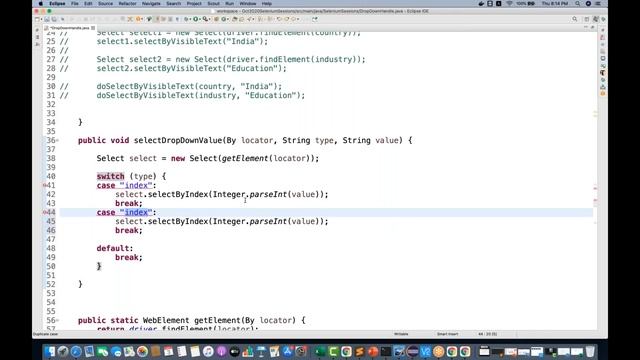Screen dimensions: 640x360
Task: Click 'Smart Insert' in status bar
Action: [447, 334]
